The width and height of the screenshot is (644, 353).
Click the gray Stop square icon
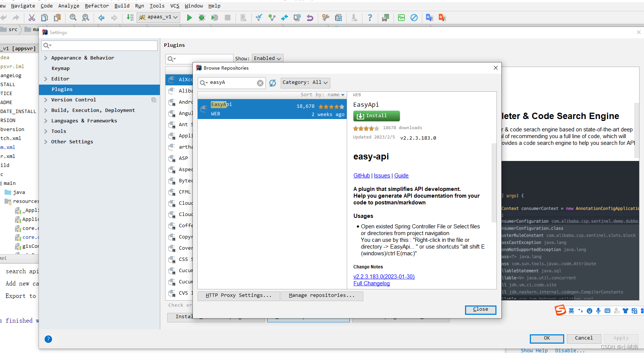pos(227,18)
